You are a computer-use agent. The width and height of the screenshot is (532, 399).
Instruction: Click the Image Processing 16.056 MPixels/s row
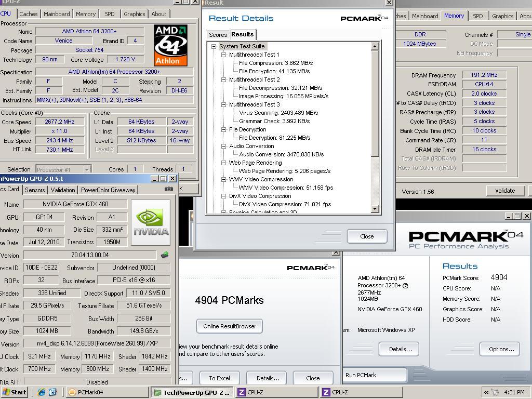point(284,96)
